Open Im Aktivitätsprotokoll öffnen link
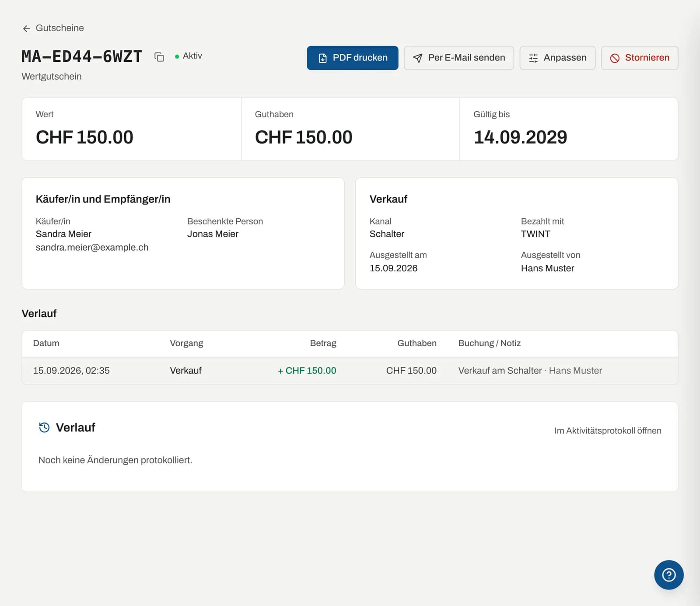Viewport: 700px width, 606px height. tap(608, 431)
